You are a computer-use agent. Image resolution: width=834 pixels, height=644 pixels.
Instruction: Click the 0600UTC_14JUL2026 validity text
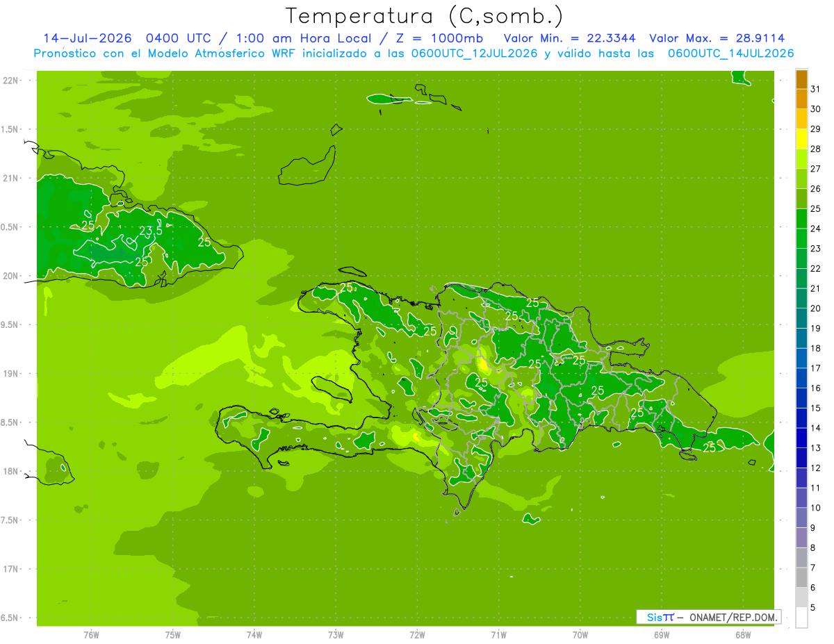[731, 53]
